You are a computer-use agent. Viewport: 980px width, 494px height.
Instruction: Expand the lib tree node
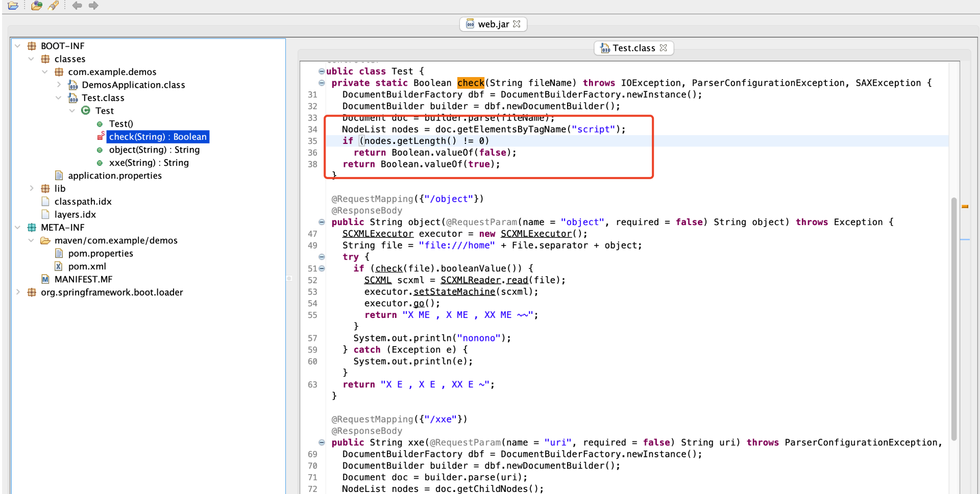31,188
